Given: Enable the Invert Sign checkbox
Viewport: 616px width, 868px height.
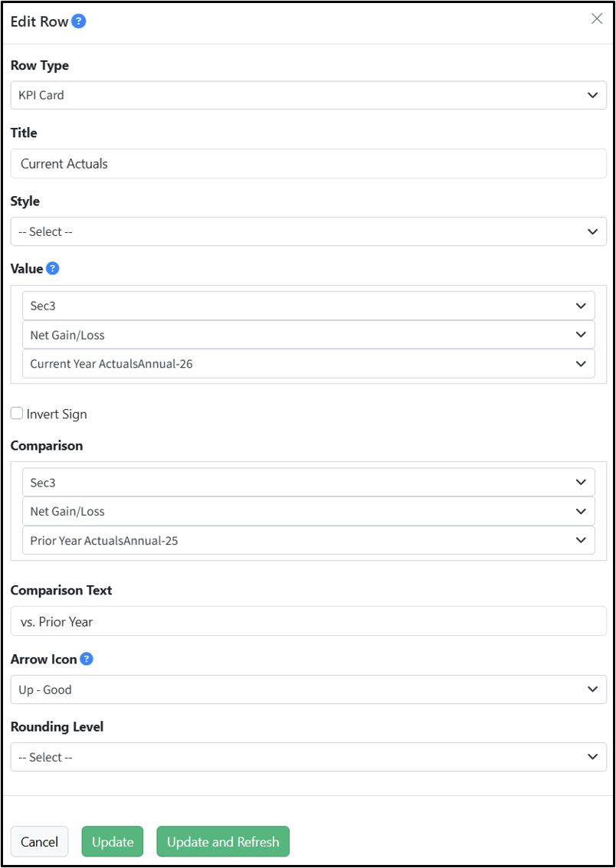Looking at the screenshot, I should point(17,413).
